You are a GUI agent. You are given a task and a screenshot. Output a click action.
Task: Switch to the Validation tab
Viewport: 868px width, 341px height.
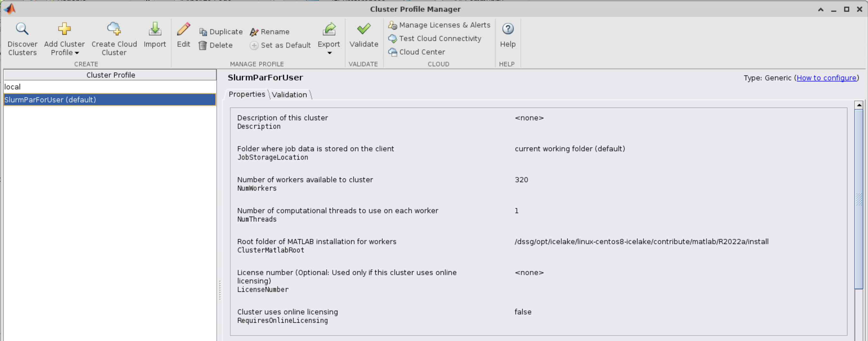(x=289, y=94)
